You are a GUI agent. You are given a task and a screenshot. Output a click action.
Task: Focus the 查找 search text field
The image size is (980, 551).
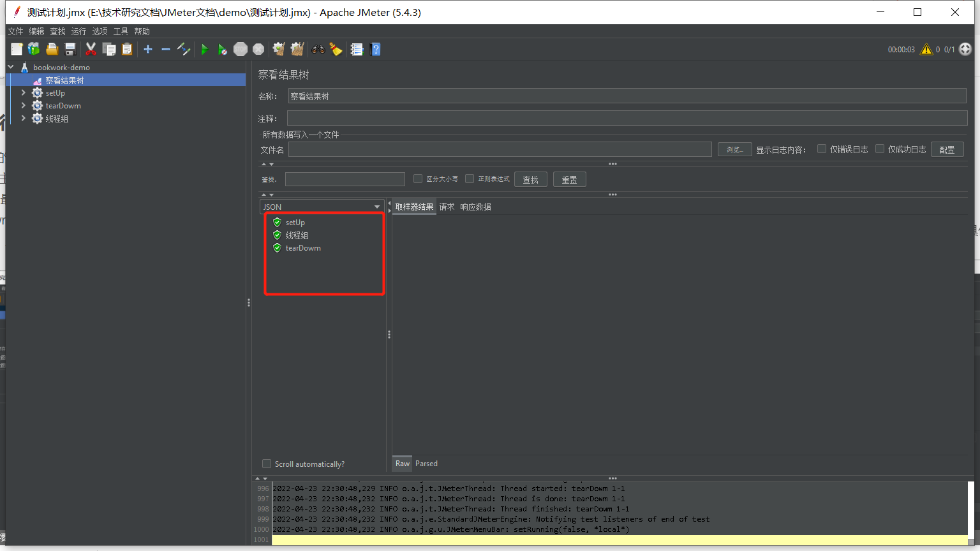[345, 179]
